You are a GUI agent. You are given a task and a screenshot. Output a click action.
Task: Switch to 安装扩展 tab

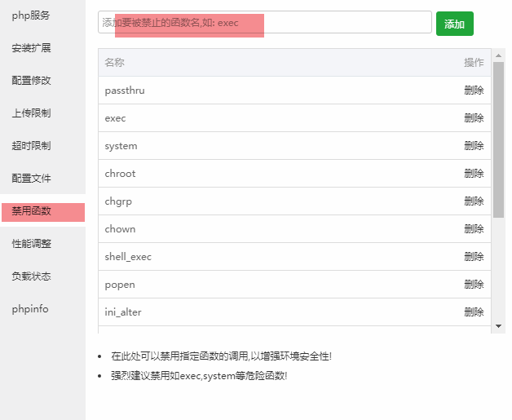click(31, 48)
